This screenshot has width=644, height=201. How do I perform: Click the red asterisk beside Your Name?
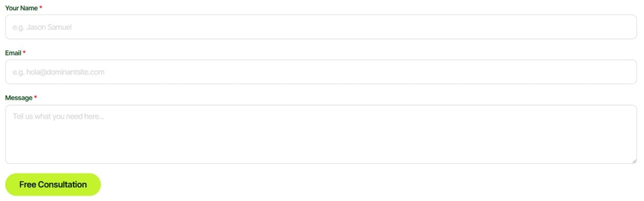(41, 8)
